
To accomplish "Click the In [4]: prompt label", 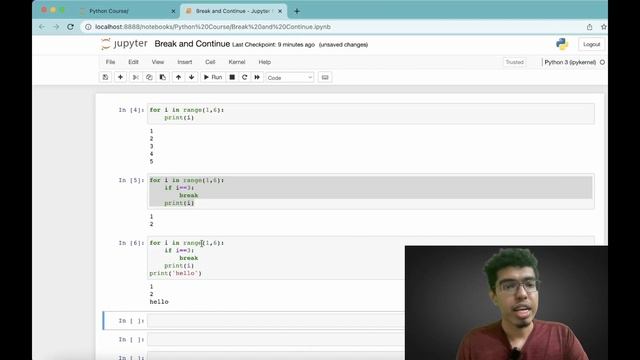I will pyautogui.click(x=131, y=110).
